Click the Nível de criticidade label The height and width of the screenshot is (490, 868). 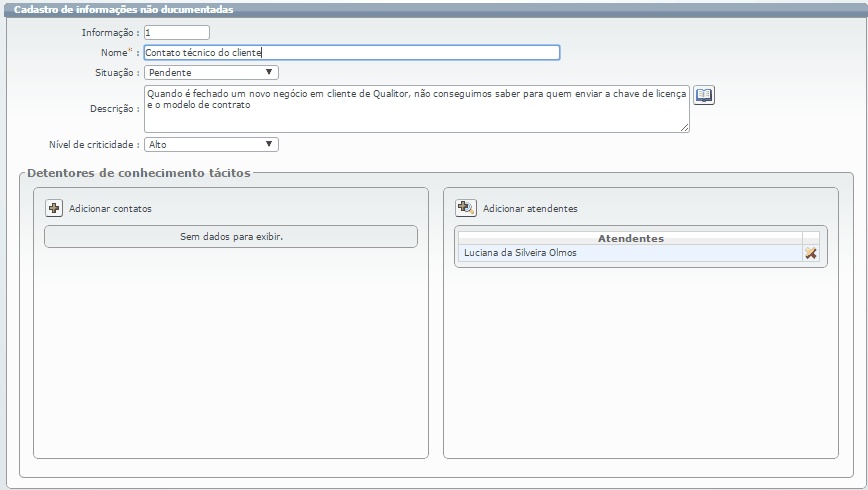point(94,145)
